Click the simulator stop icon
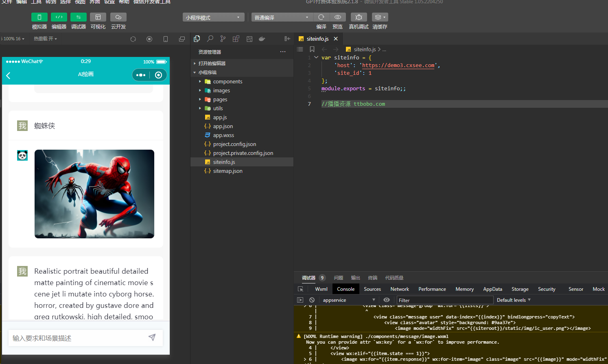This screenshot has width=608, height=364. point(149,39)
